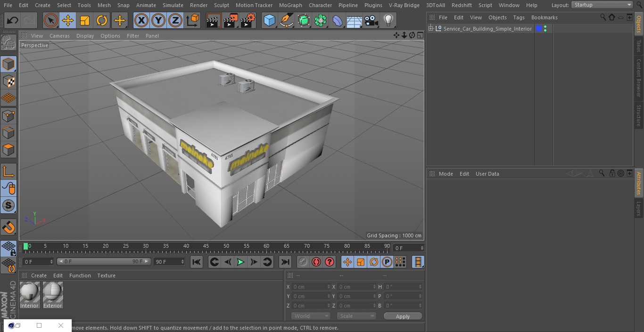Viewport: 644px width, 332px height.
Task: Add a Subdivision Surface generator
Action: point(304,20)
